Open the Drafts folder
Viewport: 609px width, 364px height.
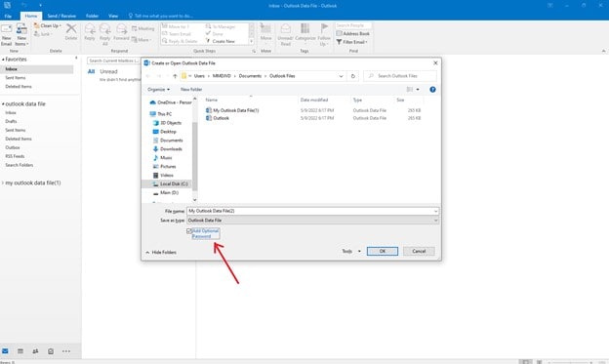pyautogui.click(x=11, y=122)
